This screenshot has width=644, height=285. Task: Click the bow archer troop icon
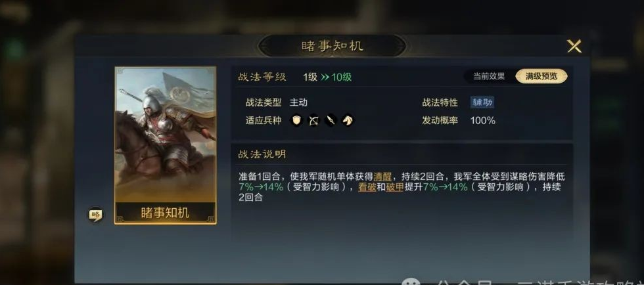click(x=314, y=120)
